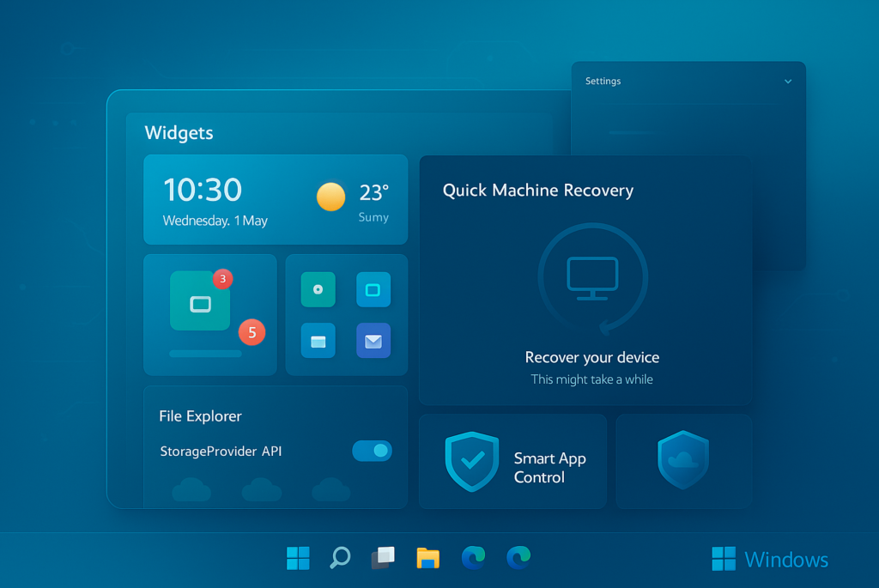Open the teal circle-dot app tile
This screenshot has height=588, width=879.
pyautogui.click(x=318, y=289)
